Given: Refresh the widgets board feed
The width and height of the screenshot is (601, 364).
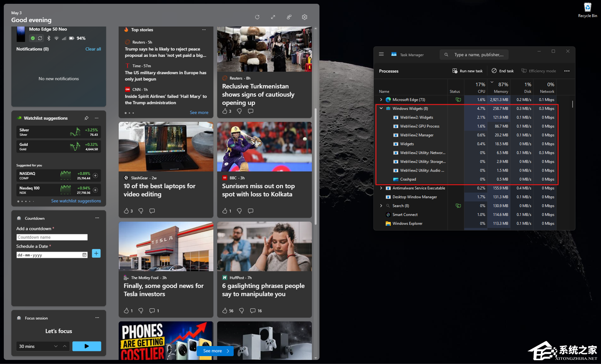Looking at the screenshot, I should [257, 17].
